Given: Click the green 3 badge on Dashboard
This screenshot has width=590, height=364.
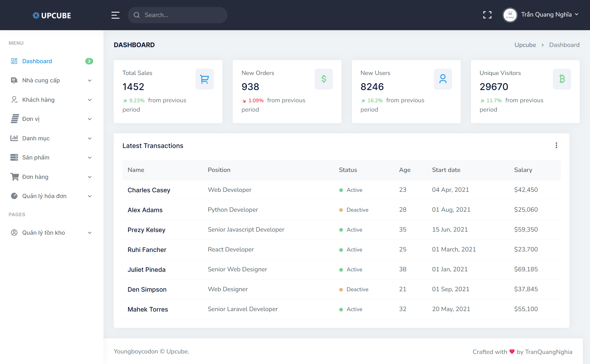Looking at the screenshot, I should [x=89, y=61].
